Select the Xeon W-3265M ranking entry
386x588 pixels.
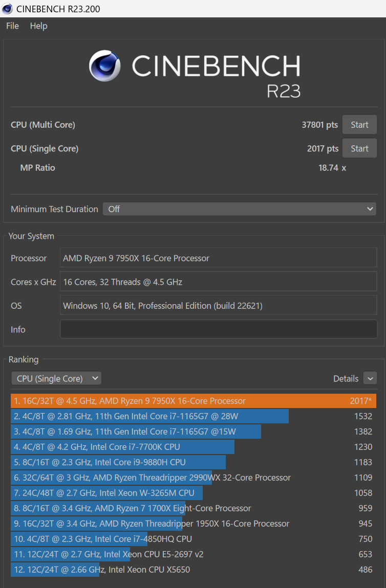(194, 493)
